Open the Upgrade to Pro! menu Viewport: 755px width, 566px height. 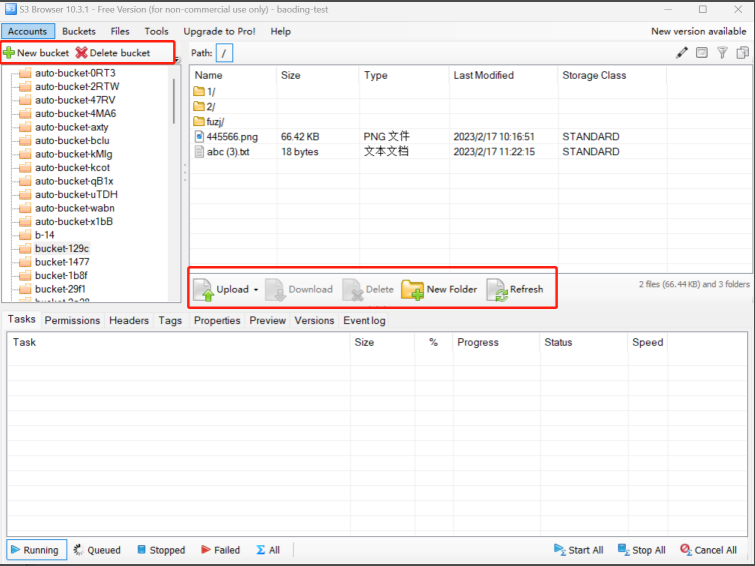(x=219, y=31)
